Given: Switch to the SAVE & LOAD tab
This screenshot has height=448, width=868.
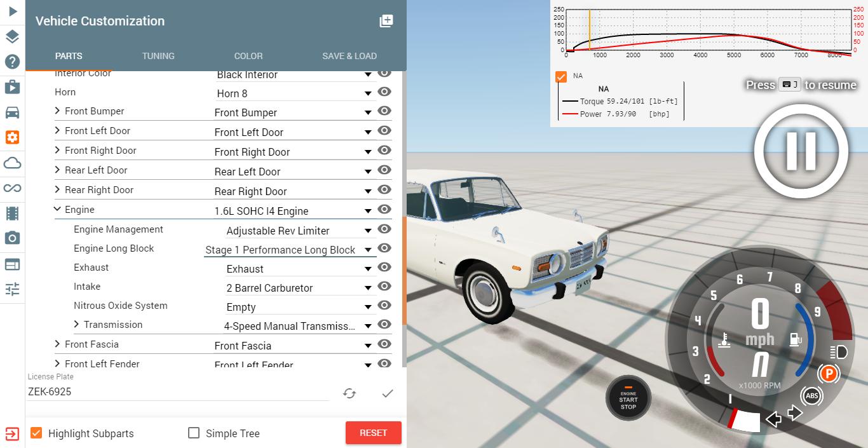Looking at the screenshot, I should pos(349,56).
